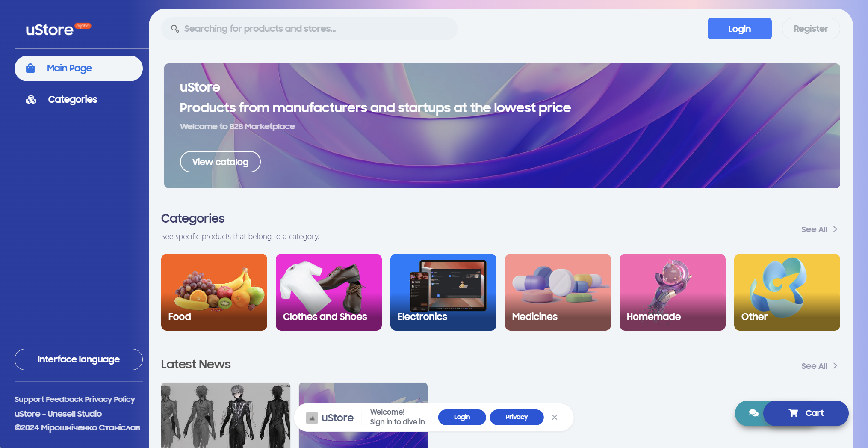Viewport: 868px width, 448px height.
Task: Click the Register button
Action: [x=811, y=29]
